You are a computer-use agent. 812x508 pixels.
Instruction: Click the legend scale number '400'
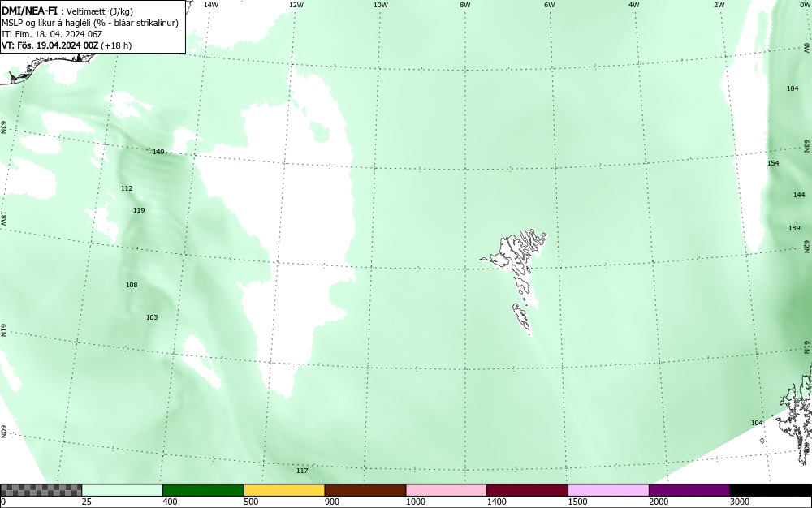(x=170, y=502)
